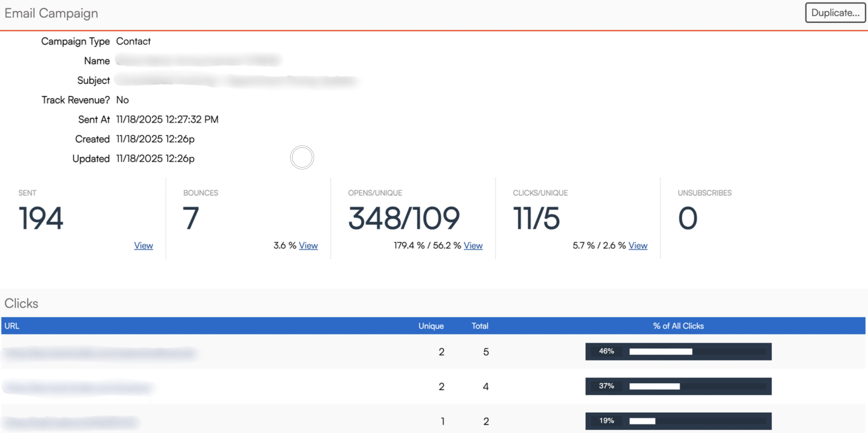Click the Duplicate... button
The height and width of the screenshot is (433, 868).
(x=835, y=13)
